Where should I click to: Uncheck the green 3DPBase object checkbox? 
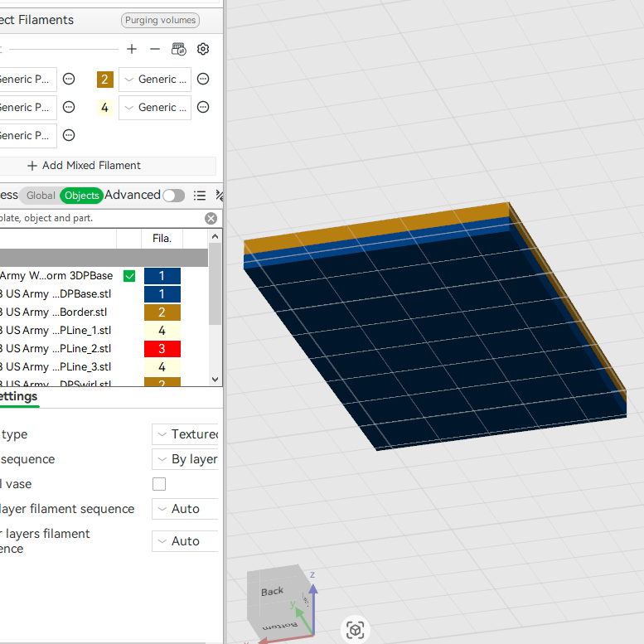coord(129,276)
